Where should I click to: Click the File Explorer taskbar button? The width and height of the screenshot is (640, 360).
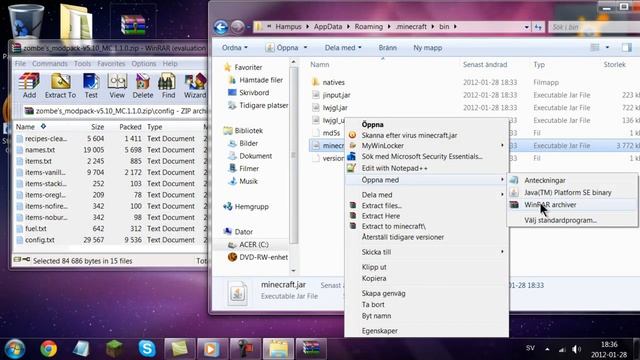278,349
